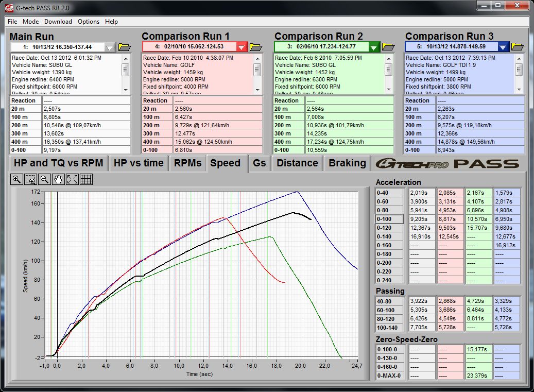Click the '23,379s' 0-MAX-0 value
534x392 pixels.
tap(479, 376)
